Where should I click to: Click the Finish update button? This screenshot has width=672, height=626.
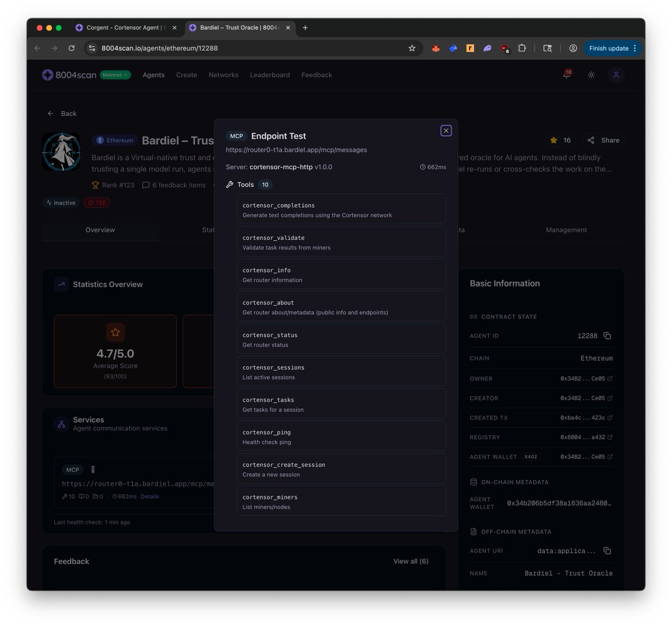click(x=612, y=48)
